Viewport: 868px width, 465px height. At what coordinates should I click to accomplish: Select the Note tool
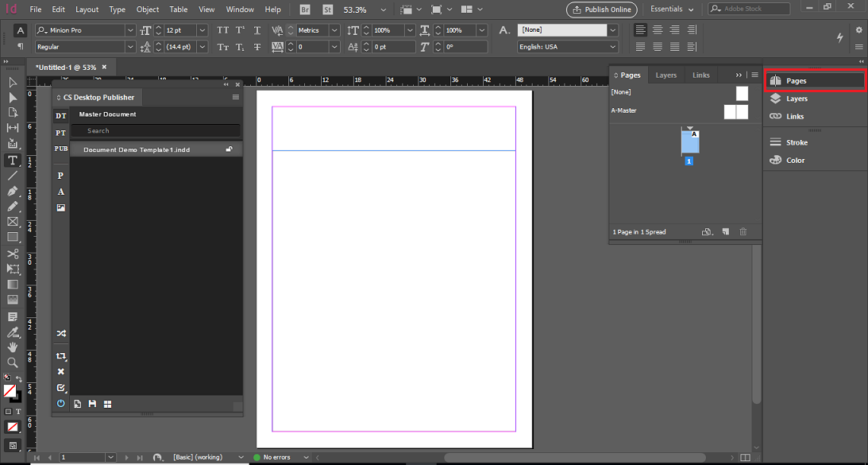[x=13, y=317]
